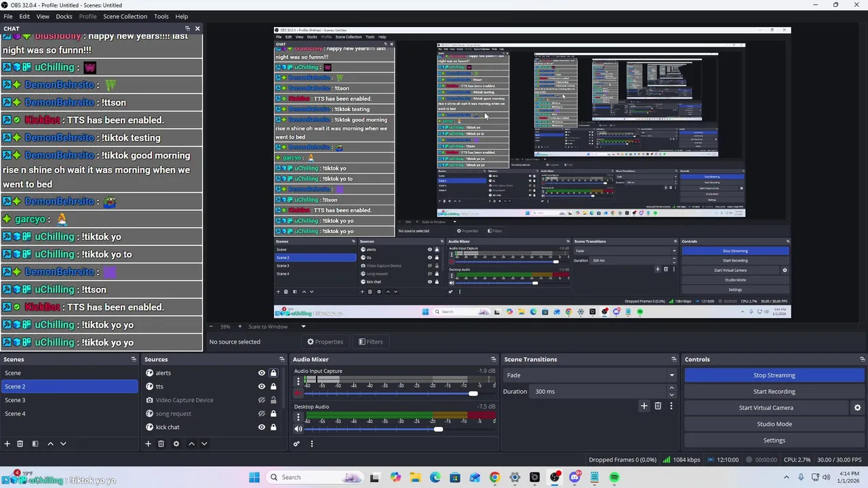Open the Edit menu
The height and width of the screenshot is (488, 868).
[x=24, y=16]
